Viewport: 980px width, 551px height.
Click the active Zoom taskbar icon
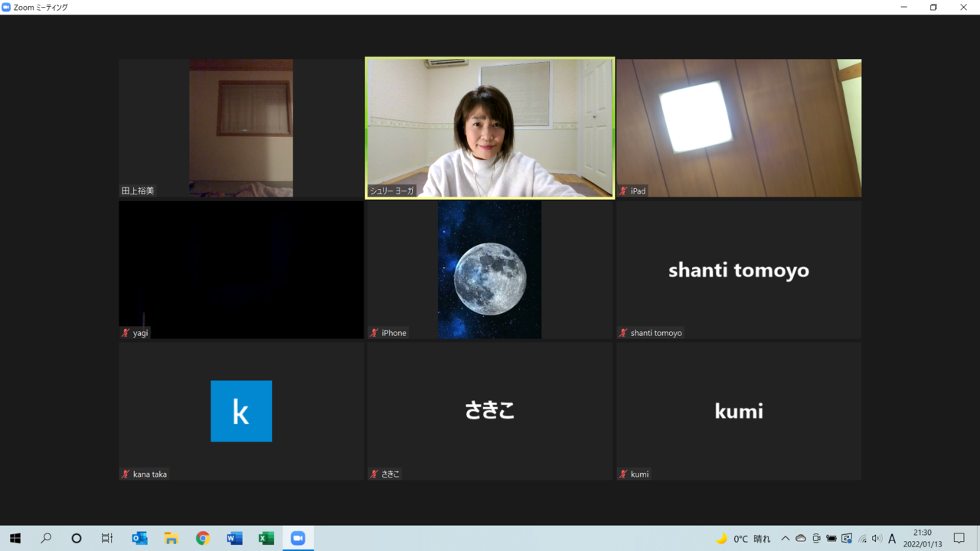tap(298, 539)
